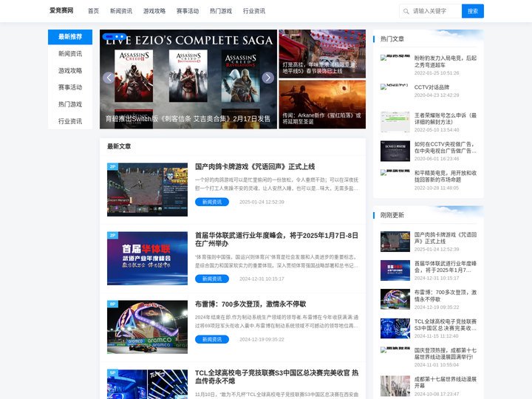The height and width of the screenshot is (399, 532).
Task: Click 新闻资讯 tag under 咒语回声 article
Action: [212, 202]
